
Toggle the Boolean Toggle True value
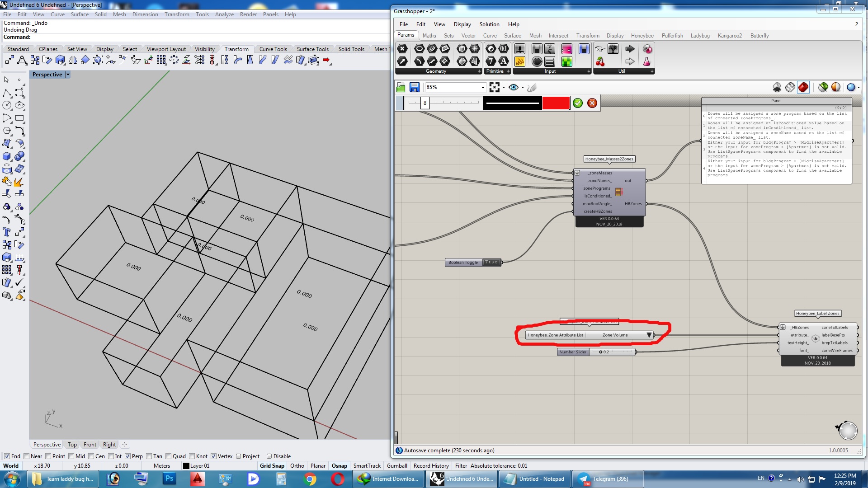(x=491, y=262)
